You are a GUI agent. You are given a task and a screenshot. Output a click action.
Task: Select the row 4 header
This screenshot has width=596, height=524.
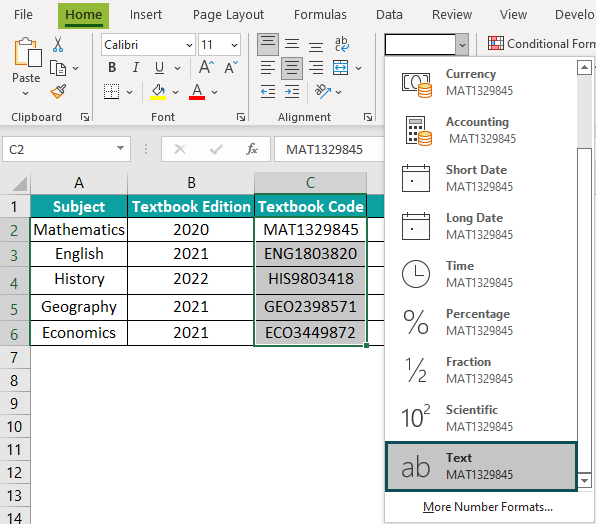[x=14, y=281]
